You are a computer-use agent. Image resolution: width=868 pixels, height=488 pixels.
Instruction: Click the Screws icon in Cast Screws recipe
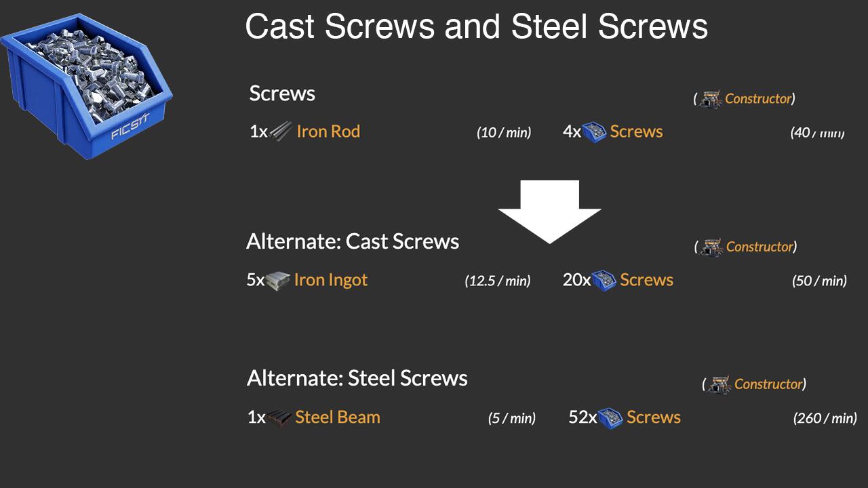[x=604, y=280]
